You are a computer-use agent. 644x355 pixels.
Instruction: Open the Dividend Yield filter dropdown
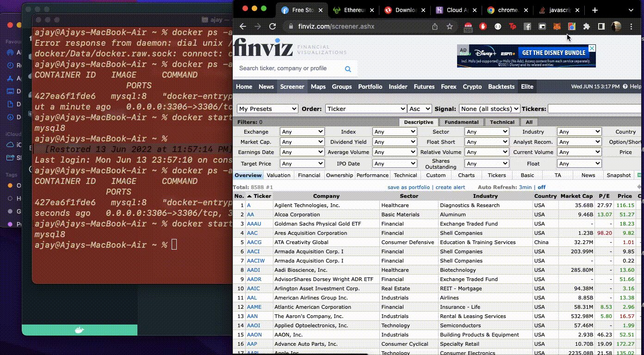coord(394,142)
